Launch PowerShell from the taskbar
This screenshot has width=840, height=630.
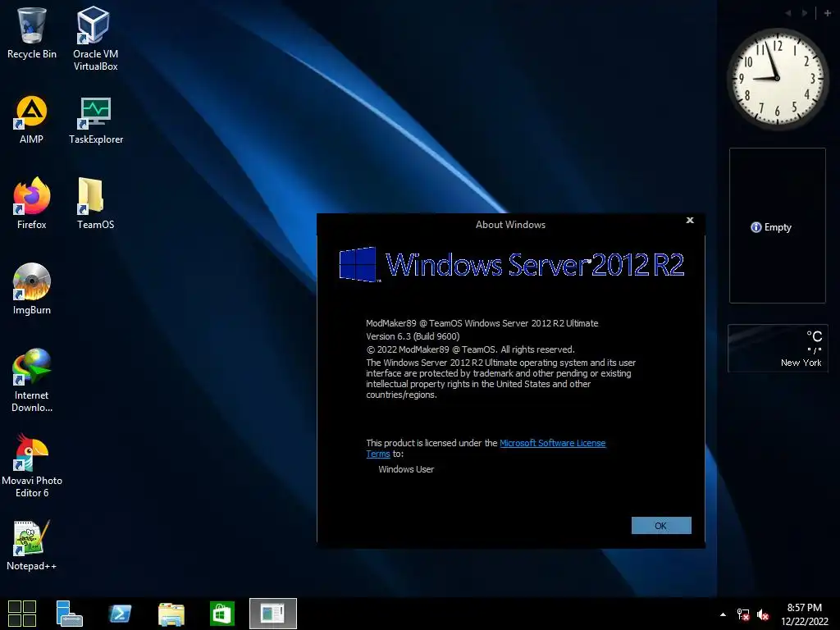pos(120,614)
